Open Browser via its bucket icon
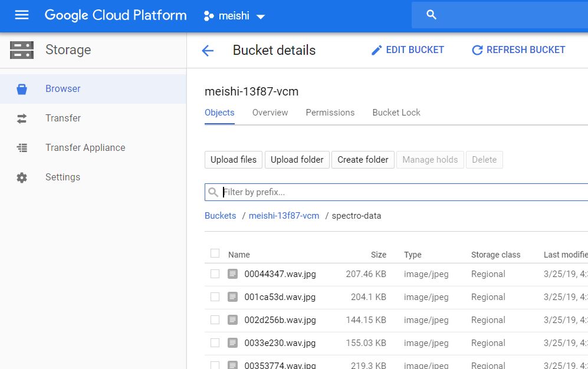The height and width of the screenshot is (369, 588). [x=22, y=89]
